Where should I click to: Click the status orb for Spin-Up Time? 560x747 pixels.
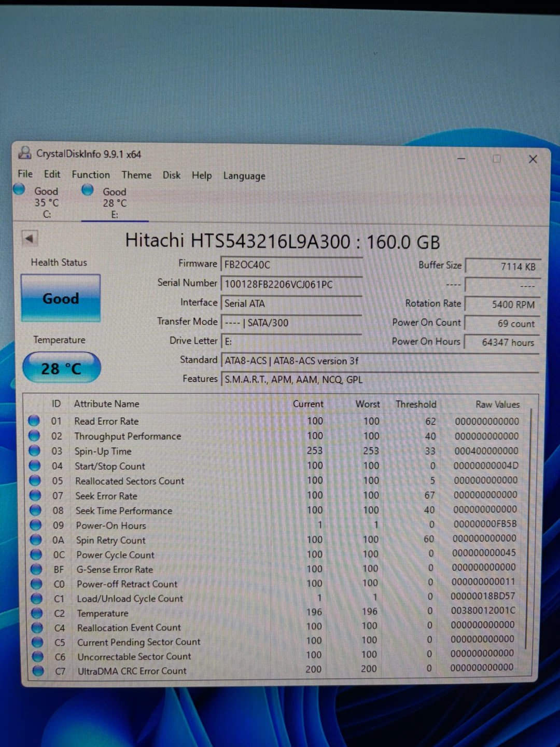(35, 451)
